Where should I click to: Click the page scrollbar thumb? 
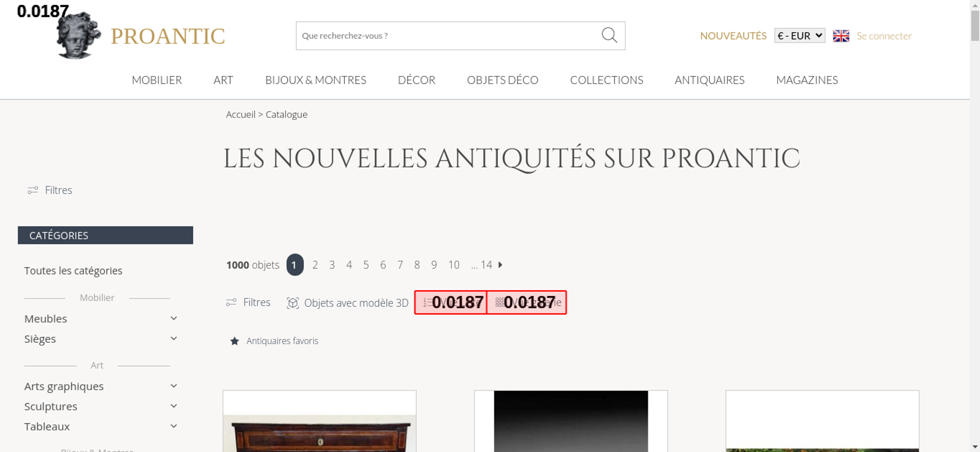[x=975, y=25]
